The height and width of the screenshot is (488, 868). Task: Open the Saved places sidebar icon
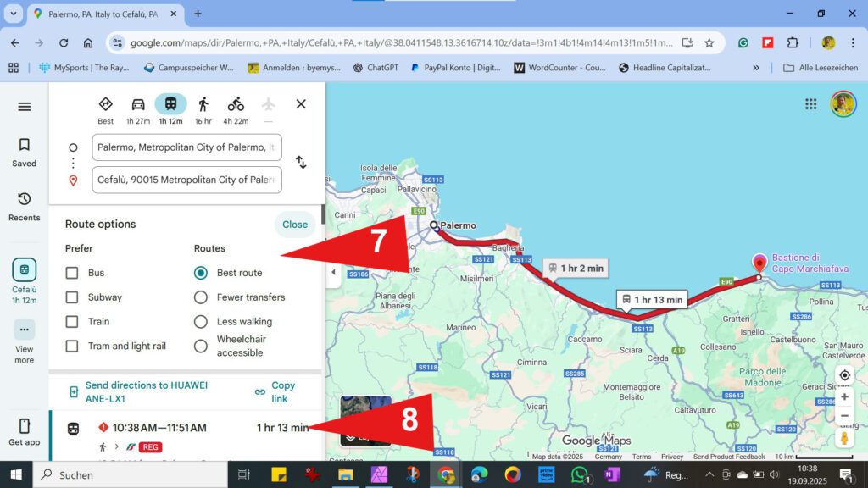[24, 145]
